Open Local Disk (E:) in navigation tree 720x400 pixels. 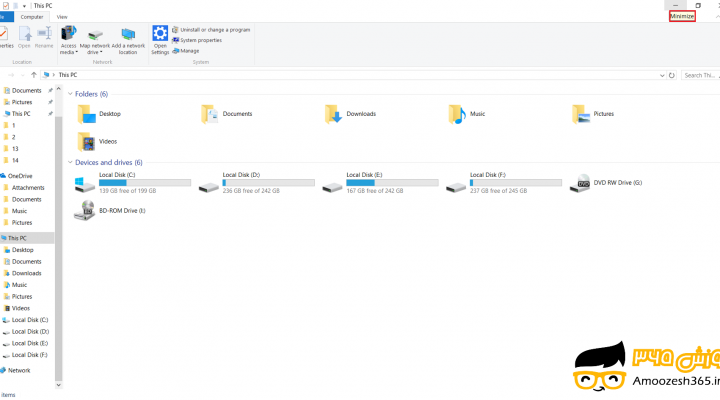pos(30,343)
